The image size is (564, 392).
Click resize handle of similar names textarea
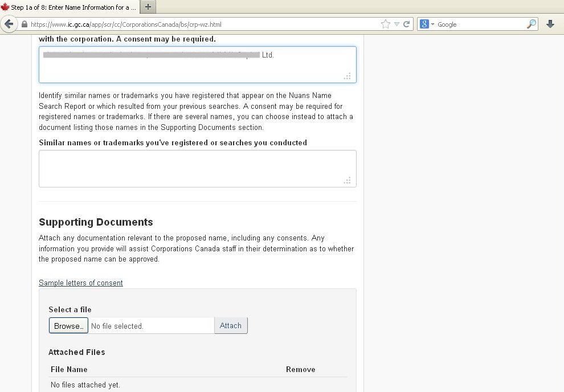click(348, 181)
